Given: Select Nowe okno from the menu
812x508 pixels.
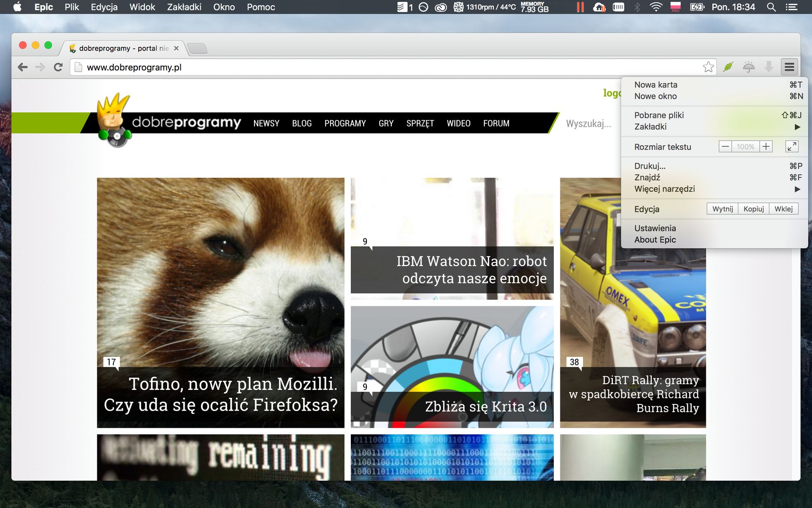Looking at the screenshot, I should coord(714,96).
